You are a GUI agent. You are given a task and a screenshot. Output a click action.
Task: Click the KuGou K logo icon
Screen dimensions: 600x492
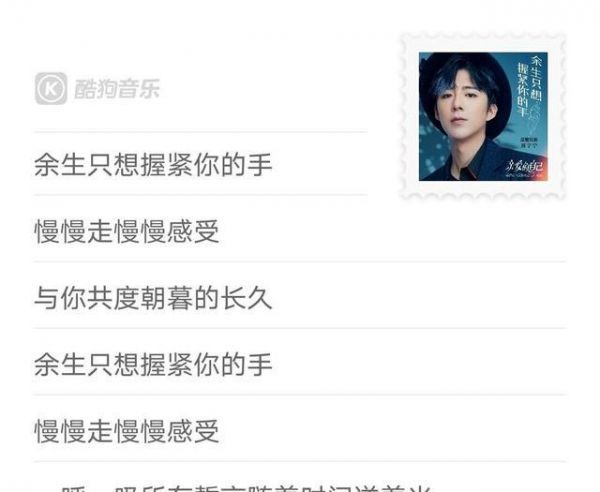pos(51,89)
